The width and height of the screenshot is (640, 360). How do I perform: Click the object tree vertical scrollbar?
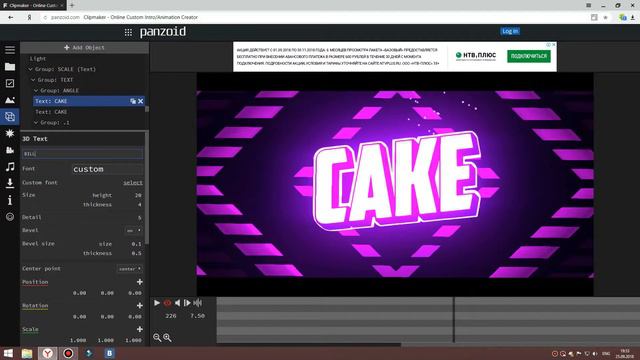pyautogui.click(x=147, y=109)
